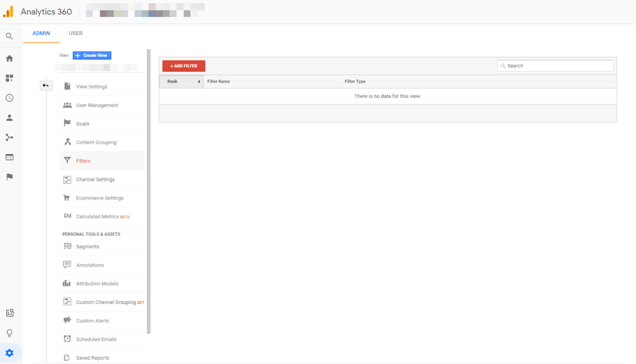This screenshot has width=636, height=364.
Task: Click the Discover lightbulb icon
Action: point(9,333)
